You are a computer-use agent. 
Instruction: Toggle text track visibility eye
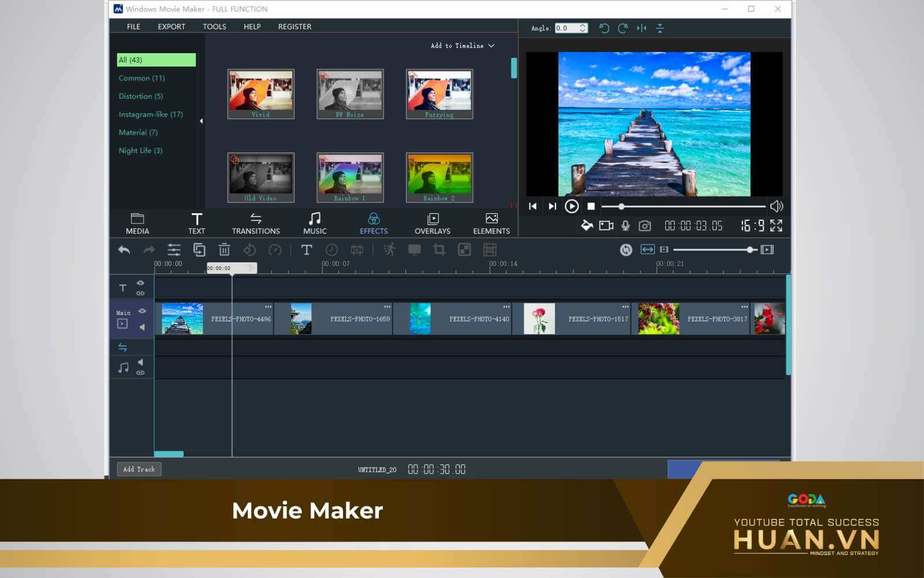[140, 283]
